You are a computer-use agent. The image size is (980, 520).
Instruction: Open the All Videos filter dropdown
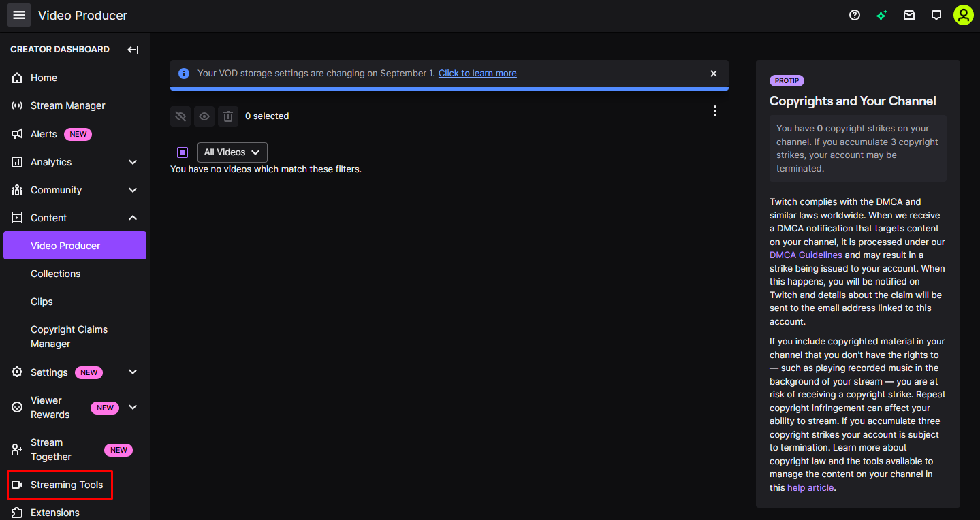(x=232, y=152)
